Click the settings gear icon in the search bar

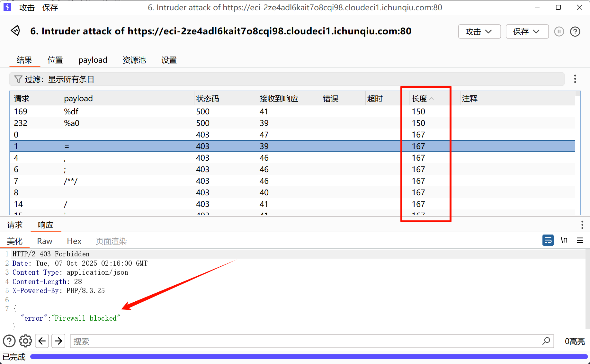pyautogui.click(x=25, y=341)
